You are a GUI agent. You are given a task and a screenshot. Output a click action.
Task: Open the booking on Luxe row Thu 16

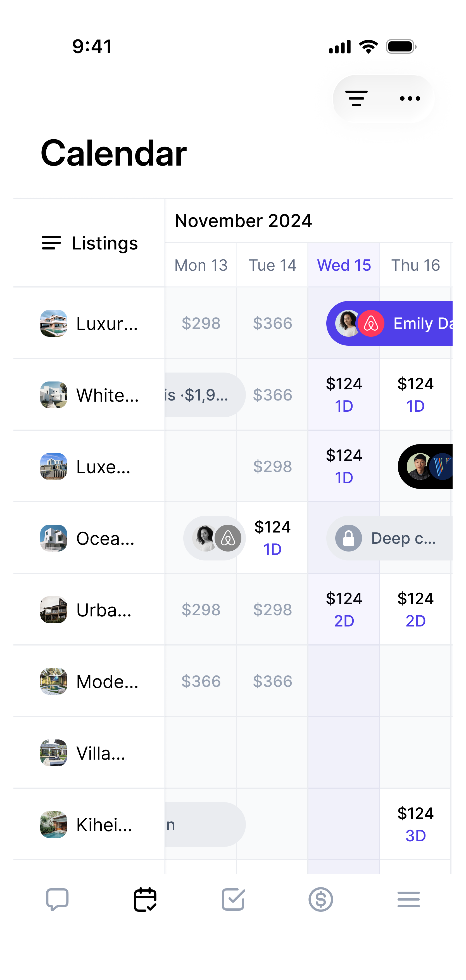tap(426, 466)
